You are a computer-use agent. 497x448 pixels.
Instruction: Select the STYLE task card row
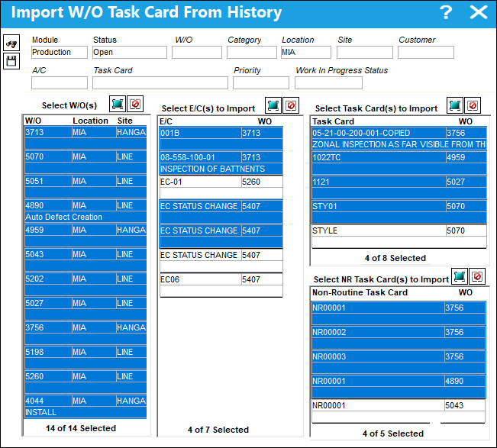coord(399,237)
